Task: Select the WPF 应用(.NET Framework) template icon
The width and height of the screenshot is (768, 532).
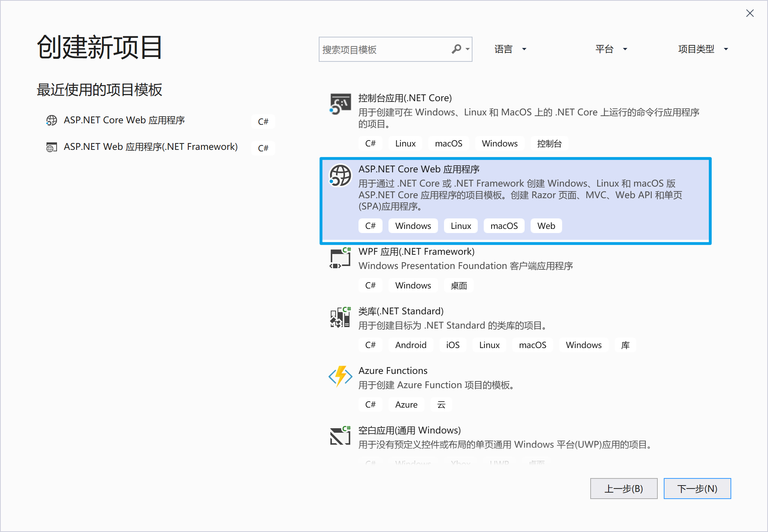Action: 339,259
